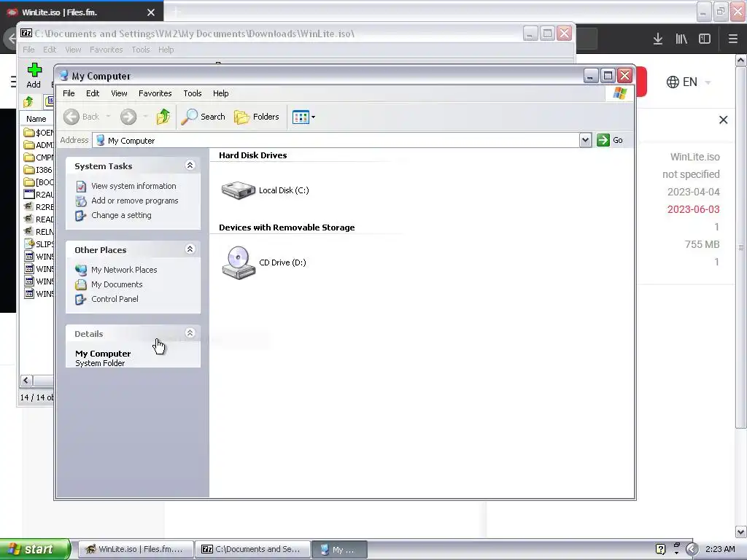Screen dimensions: 747x560
Task: Show the Folders pane
Action: 256,117
